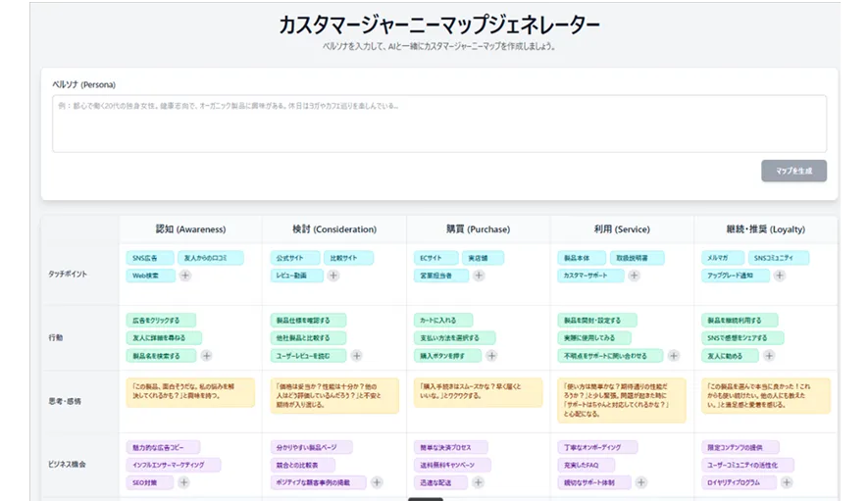This screenshot has height=501, width=868.
Task: Add opportunity after ロイヤリティプログラム tag
Action: tap(787, 482)
